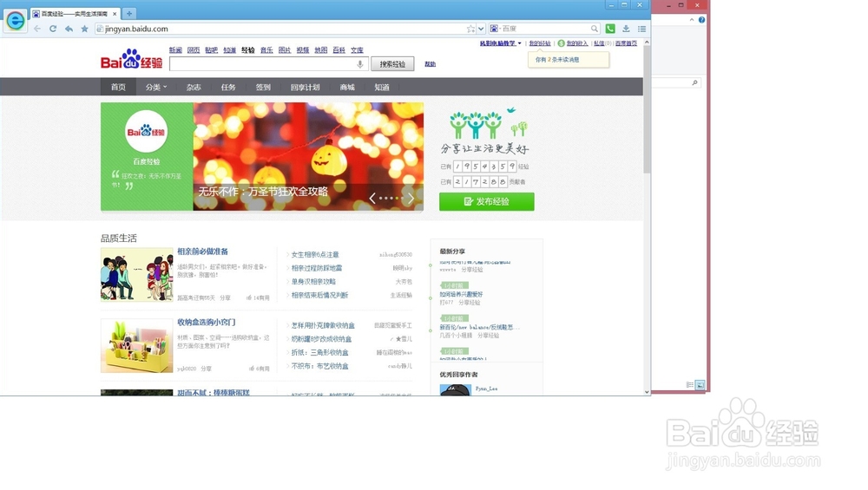Open 新闻 in the top service links
The image size is (868, 490).
click(x=175, y=49)
